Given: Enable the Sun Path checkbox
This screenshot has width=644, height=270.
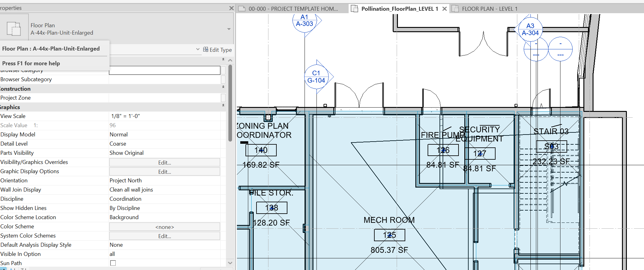Looking at the screenshot, I should 113,263.
